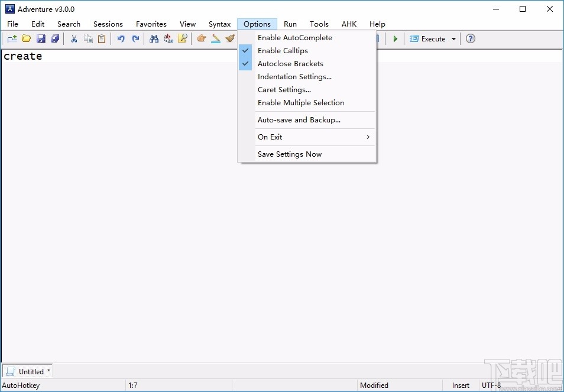Open the File menu
The width and height of the screenshot is (564, 392).
pyautogui.click(x=12, y=24)
